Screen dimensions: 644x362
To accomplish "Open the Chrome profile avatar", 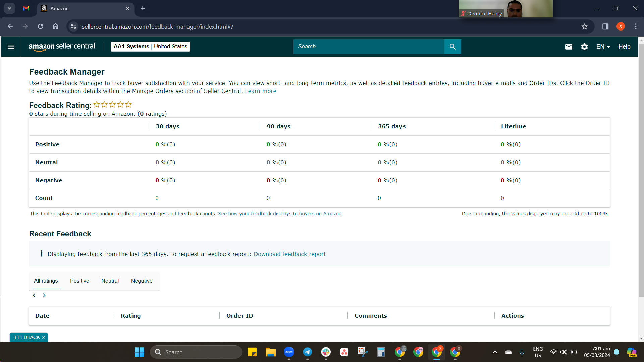I will tap(621, 26).
